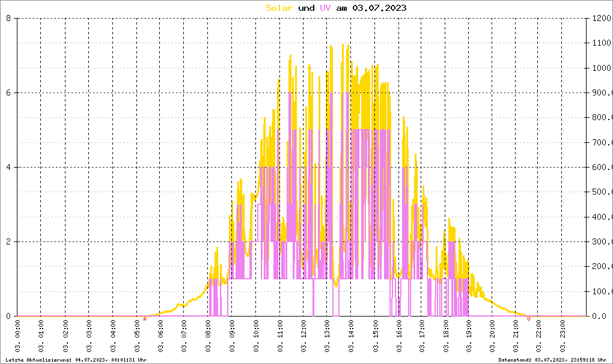The height and width of the screenshot is (364, 613).
Task: Click the left axis value 8
Action: click(x=8, y=18)
